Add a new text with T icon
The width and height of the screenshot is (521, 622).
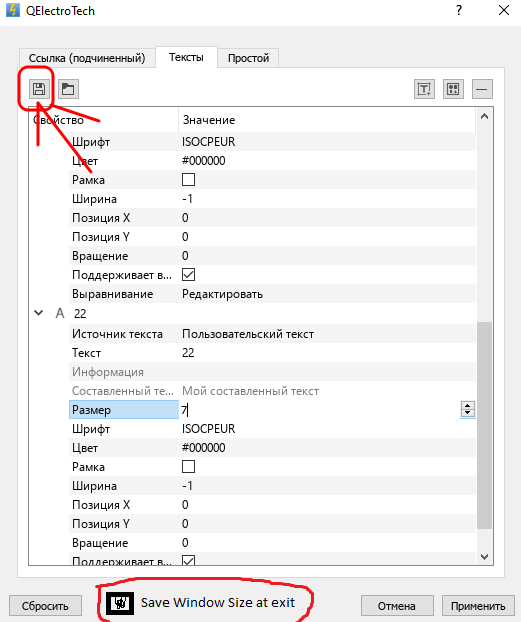coord(424,89)
